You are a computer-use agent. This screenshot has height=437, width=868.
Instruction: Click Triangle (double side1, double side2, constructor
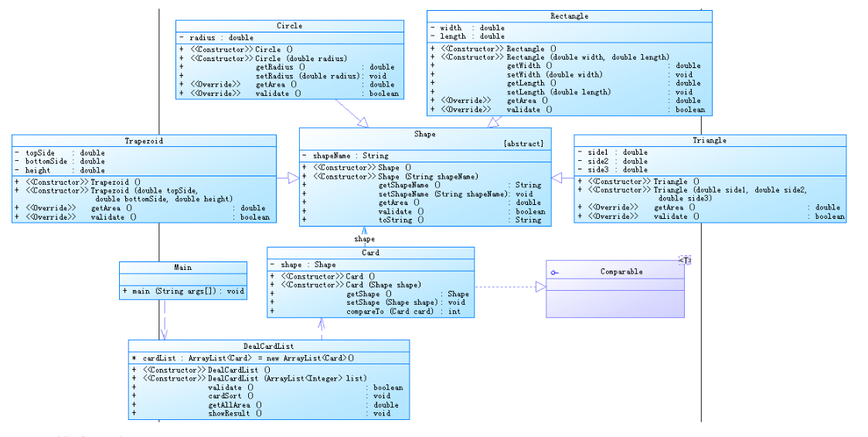coord(730,190)
